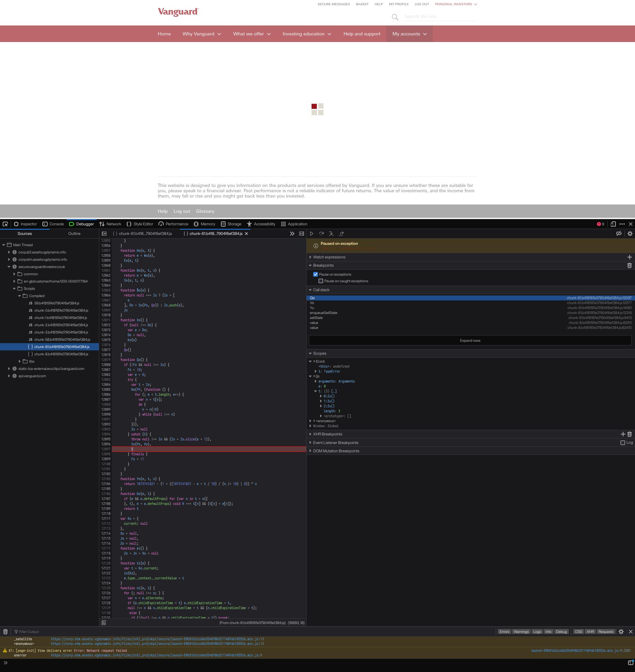The width and height of the screenshot is (635, 672).
Task: Click the Expand rows button in Call stack
Action: click(470, 340)
